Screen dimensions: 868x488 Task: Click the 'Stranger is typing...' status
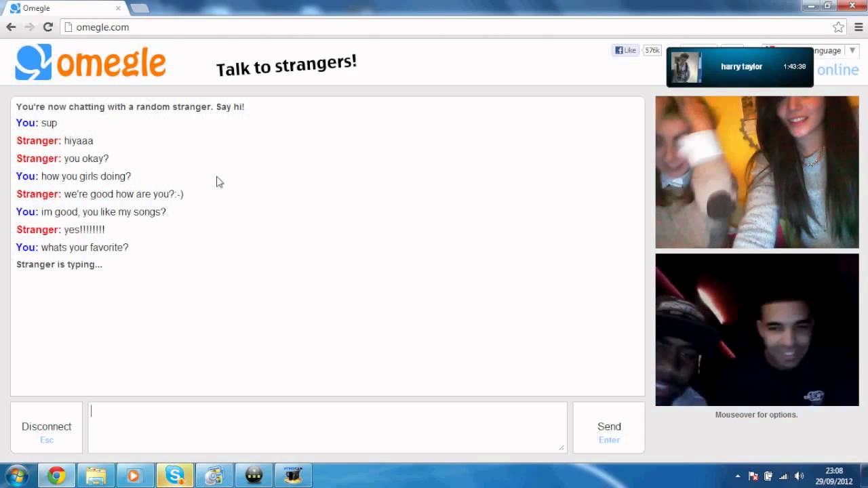coord(59,264)
